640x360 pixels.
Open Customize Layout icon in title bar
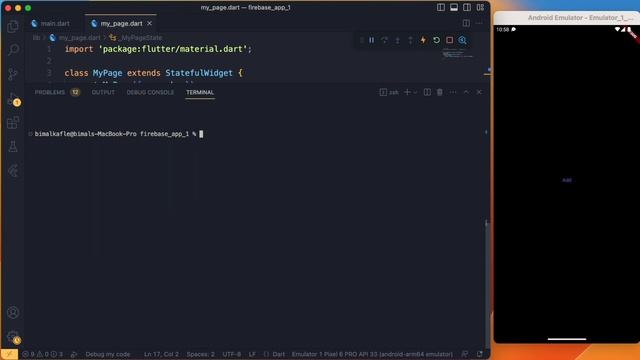point(480,7)
